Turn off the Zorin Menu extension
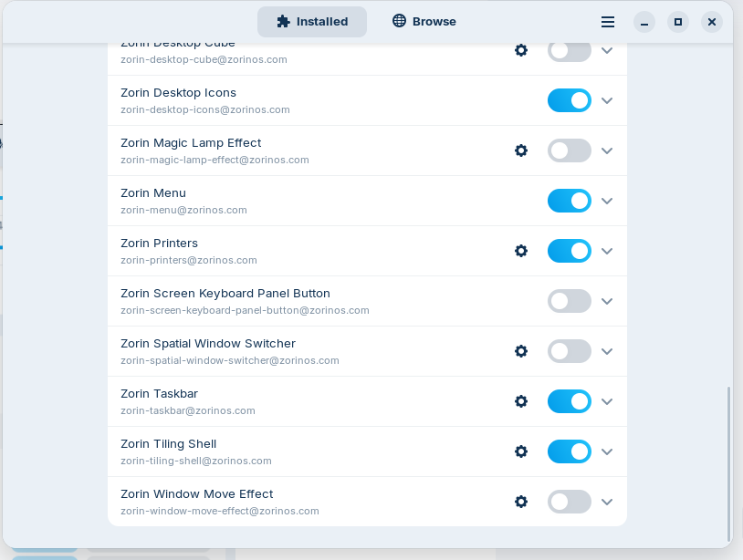743x560 pixels. point(569,201)
